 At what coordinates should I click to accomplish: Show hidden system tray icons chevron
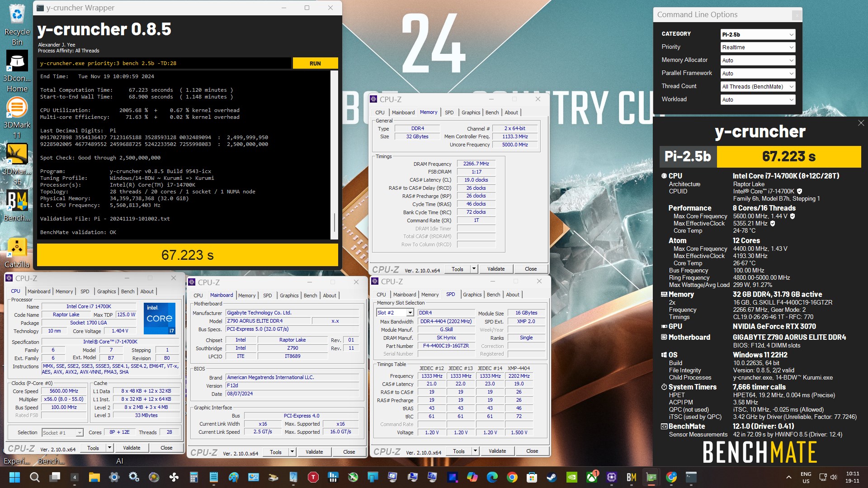coord(789,477)
